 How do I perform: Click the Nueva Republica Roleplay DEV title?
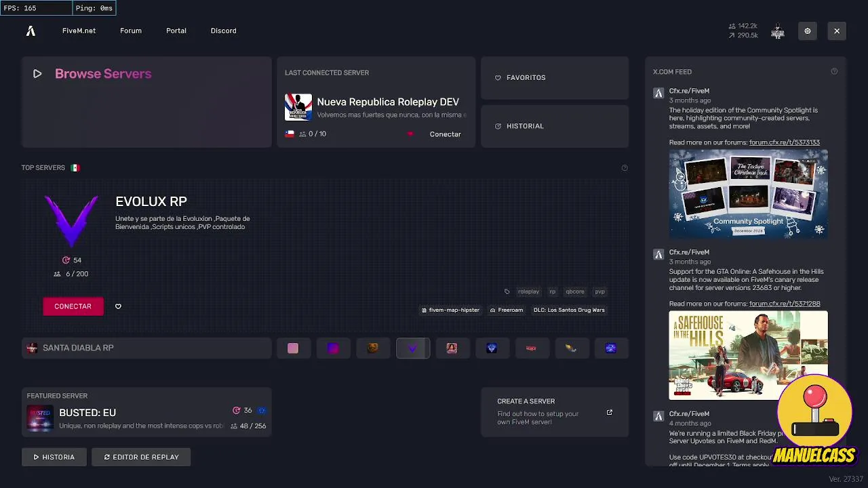[388, 102]
